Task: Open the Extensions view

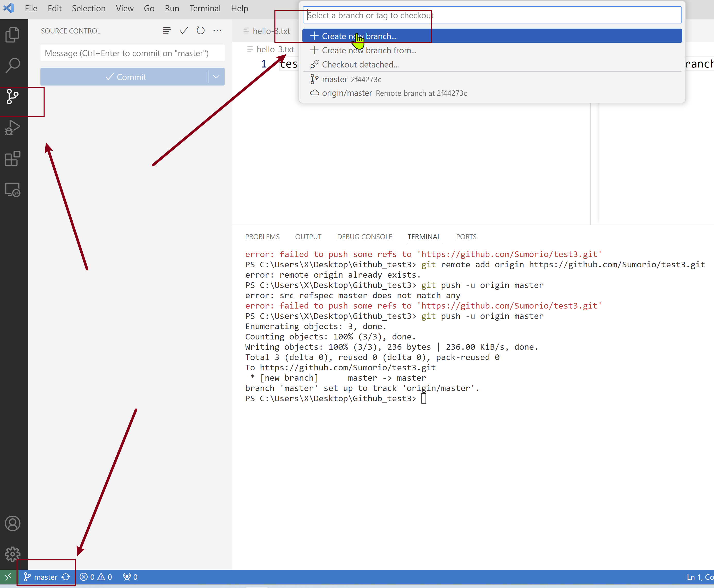Action: (x=13, y=159)
